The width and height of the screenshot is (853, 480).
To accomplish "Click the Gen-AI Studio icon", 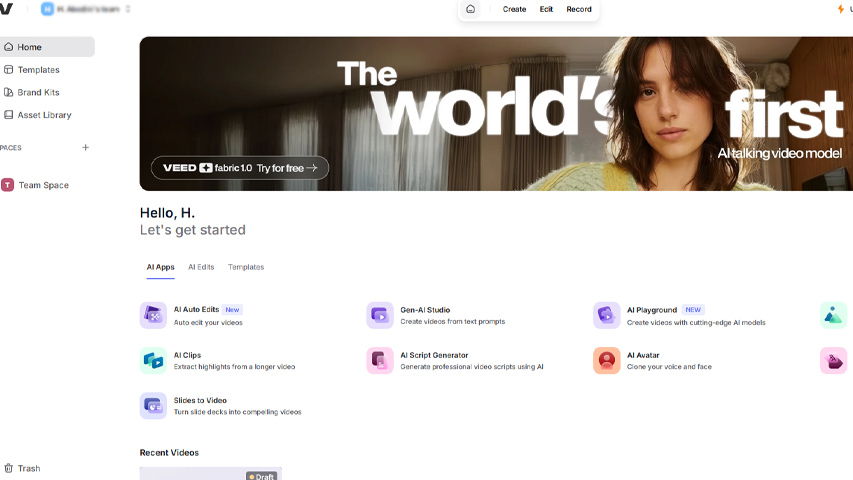I will tap(380, 315).
